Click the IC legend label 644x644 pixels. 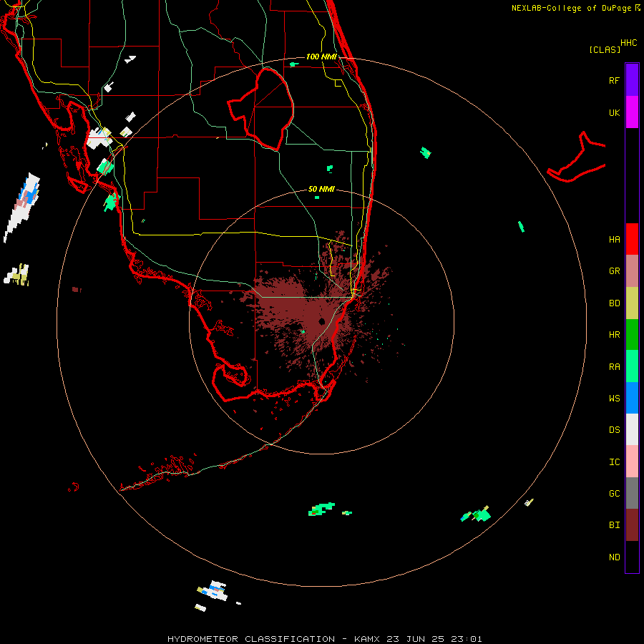click(614, 462)
